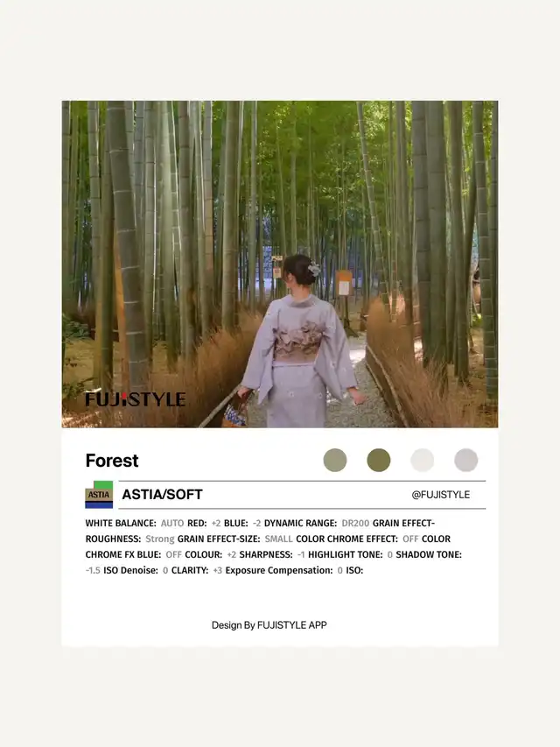Click the Forest recipe title
This screenshot has width=560, height=747.
[112, 461]
